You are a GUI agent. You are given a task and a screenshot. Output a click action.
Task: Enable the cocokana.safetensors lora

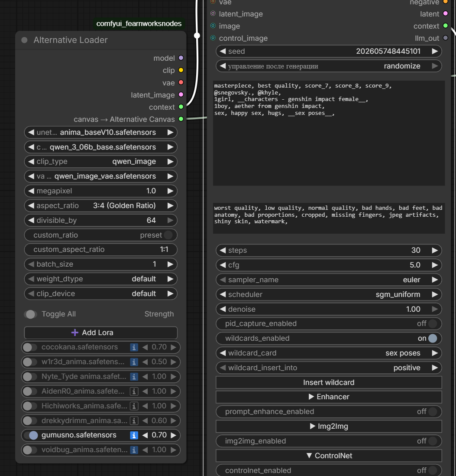(30, 347)
